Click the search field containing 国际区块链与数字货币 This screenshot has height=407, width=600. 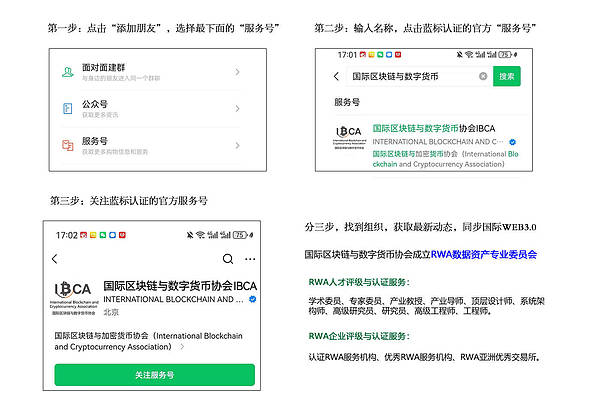click(x=410, y=76)
